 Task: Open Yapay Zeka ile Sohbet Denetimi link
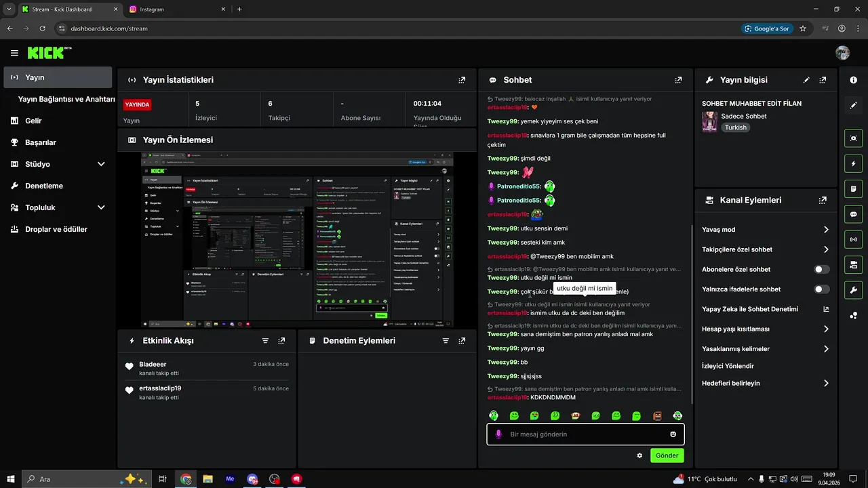tap(766, 309)
